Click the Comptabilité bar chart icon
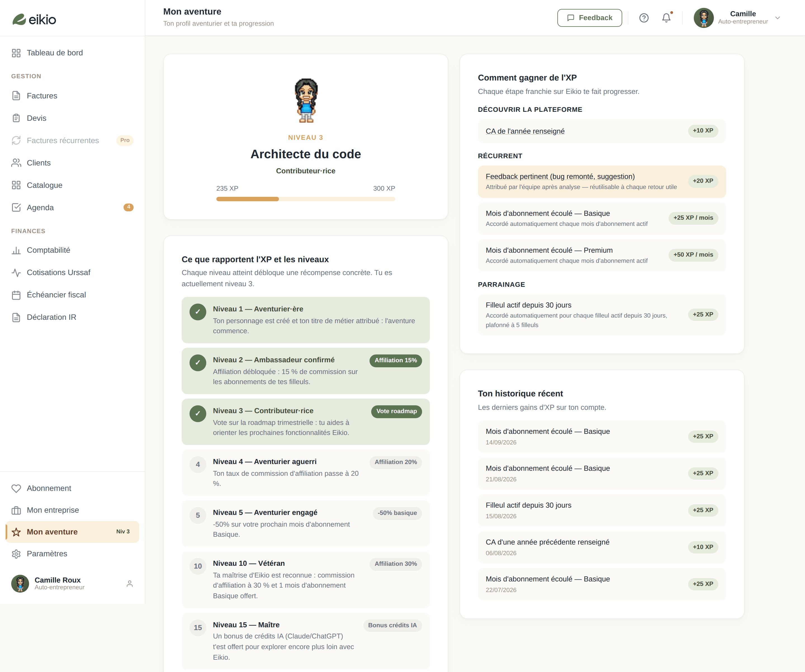The width and height of the screenshot is (805, 672). (x=16, y=250)
